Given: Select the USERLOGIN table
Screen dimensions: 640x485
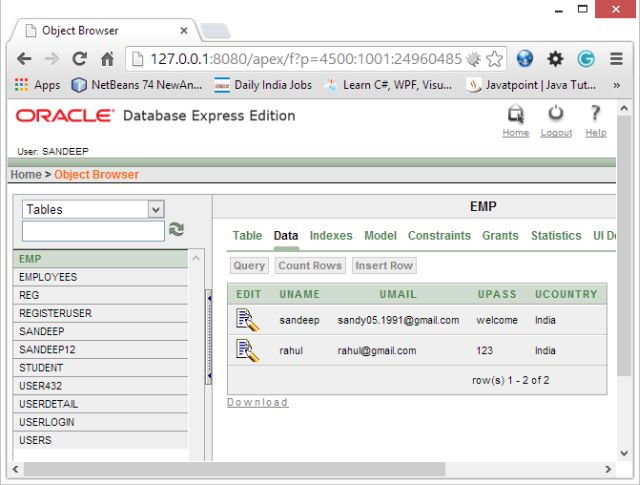Looking at the screenshot, I should [101, 422].
